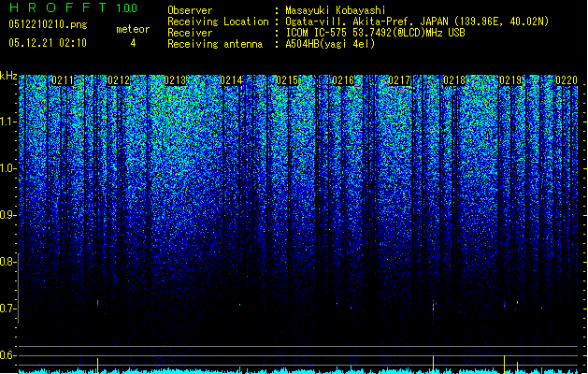The width and height of the screenshot is (588, 374).
Task: Click the 1.0 frequency axis label
Action: click(8, 168)
